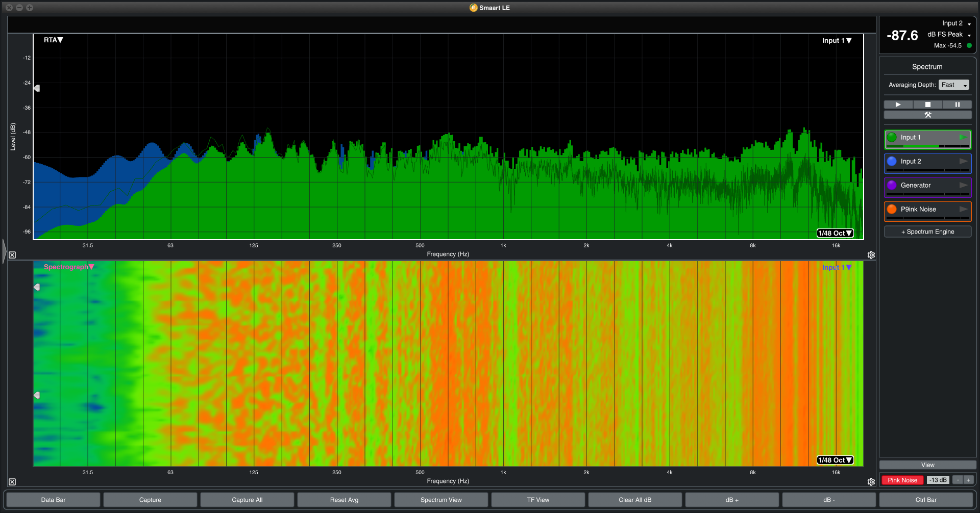The height and width of the screenshot is (513, 980).
Task: Open the Input 1 selector on the Spectrograph
Action: point(837,267)
